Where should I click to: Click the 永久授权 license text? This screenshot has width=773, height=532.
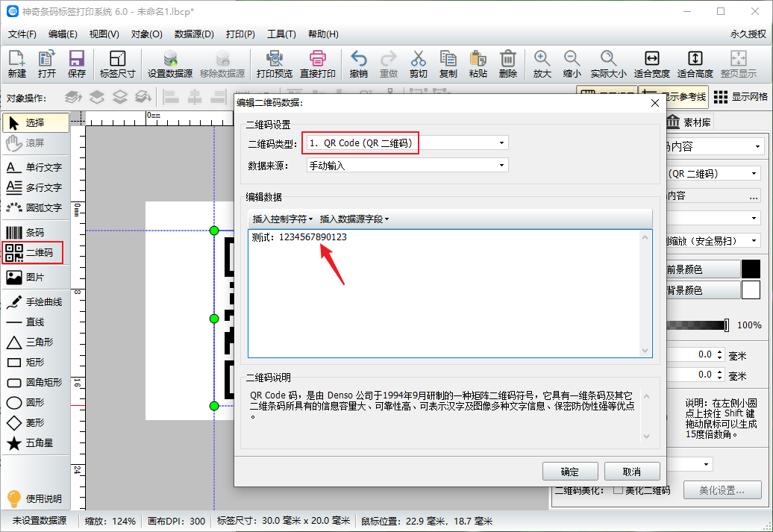[x=748, y=34]
